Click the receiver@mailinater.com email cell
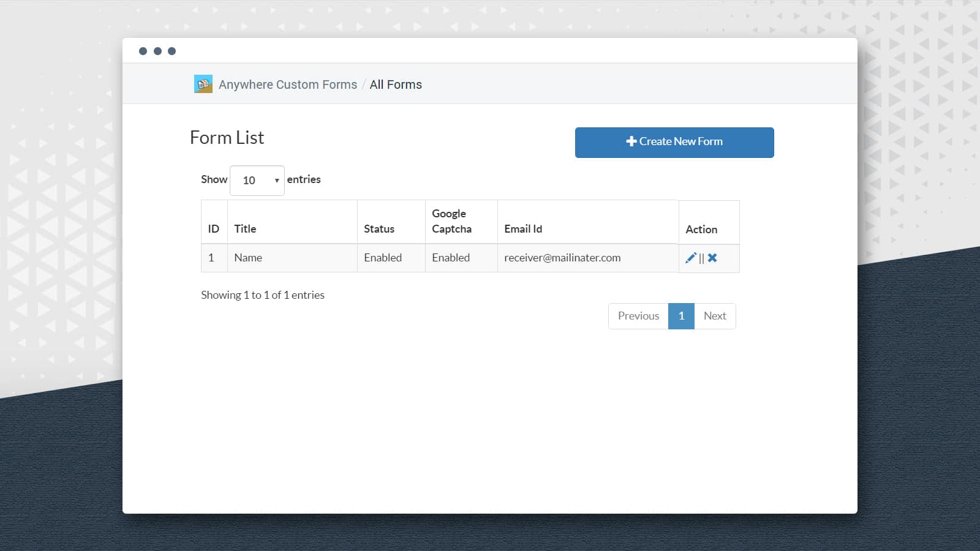980x551 pixels. (562, 258)
